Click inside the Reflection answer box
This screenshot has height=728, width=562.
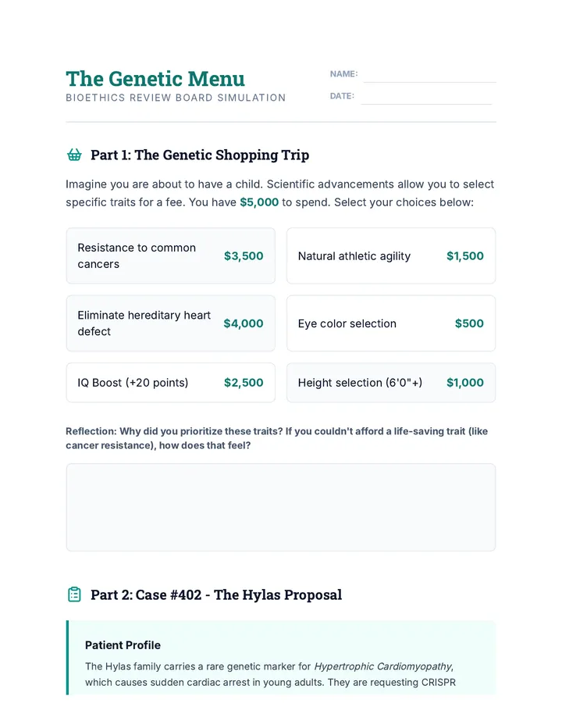281,507
